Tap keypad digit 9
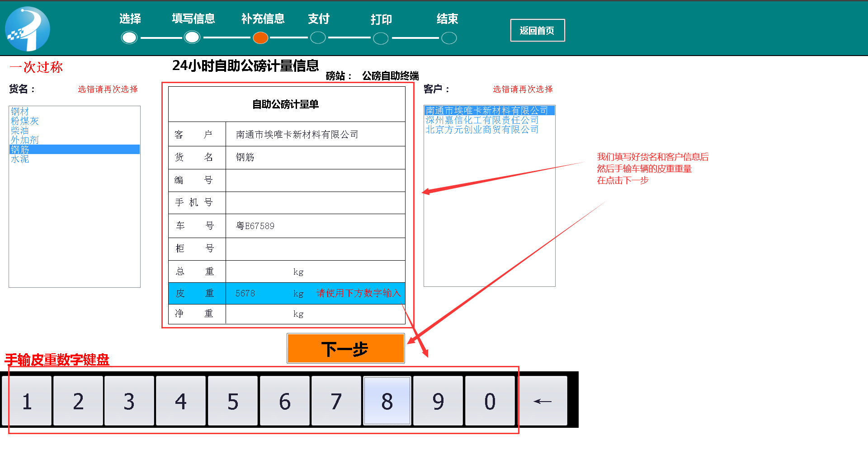The height and width of the screenshot is (454, 868). (438, 401)
